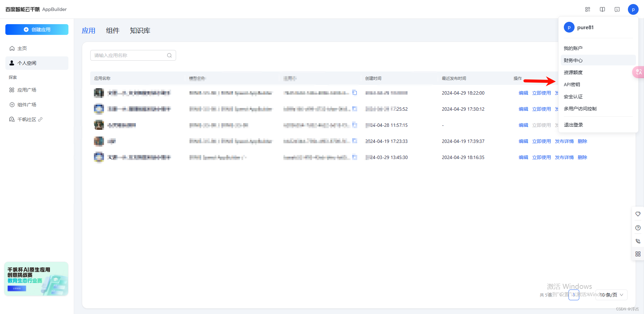Focus the 请输入应用名称 search field
The image size is (644, 314).
(x=133, y=55)
